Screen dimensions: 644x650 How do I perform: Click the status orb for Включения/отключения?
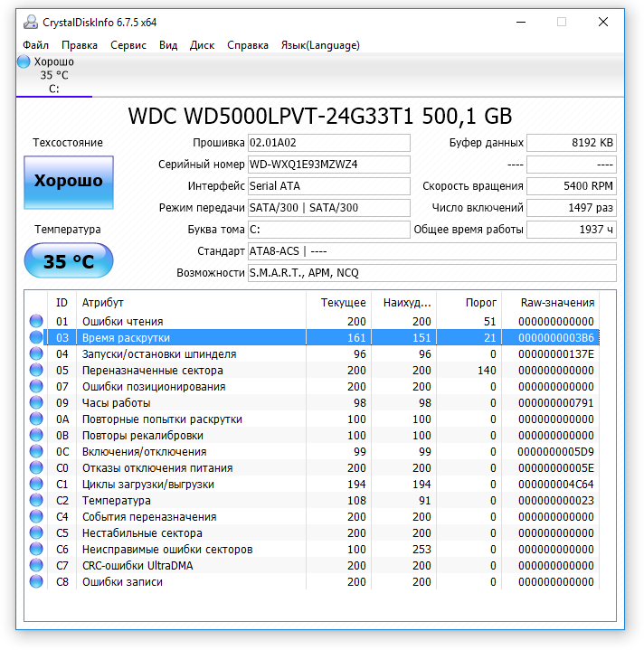[36, 451]
